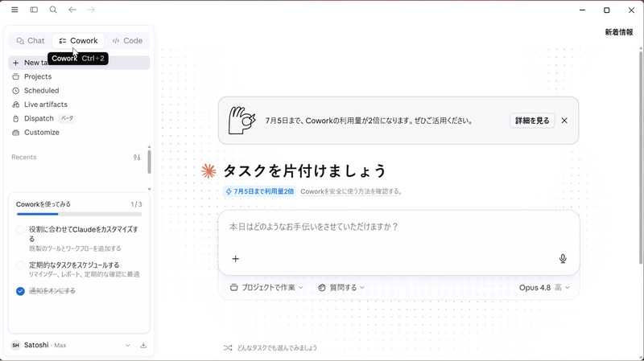644x361 pixels.
Task: Check the 定期的なタスクをスケジュールする item
Action: [20, 265]
